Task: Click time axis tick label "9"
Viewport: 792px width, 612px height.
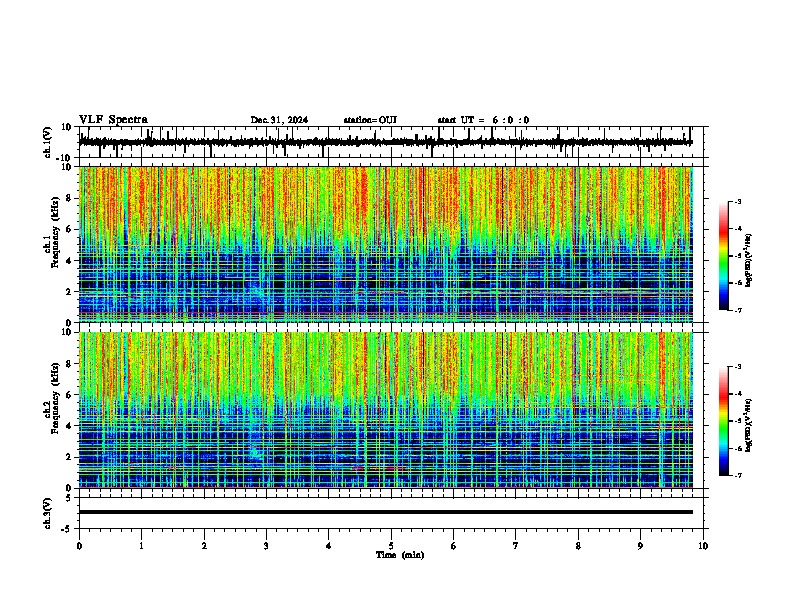Action: 640,546
